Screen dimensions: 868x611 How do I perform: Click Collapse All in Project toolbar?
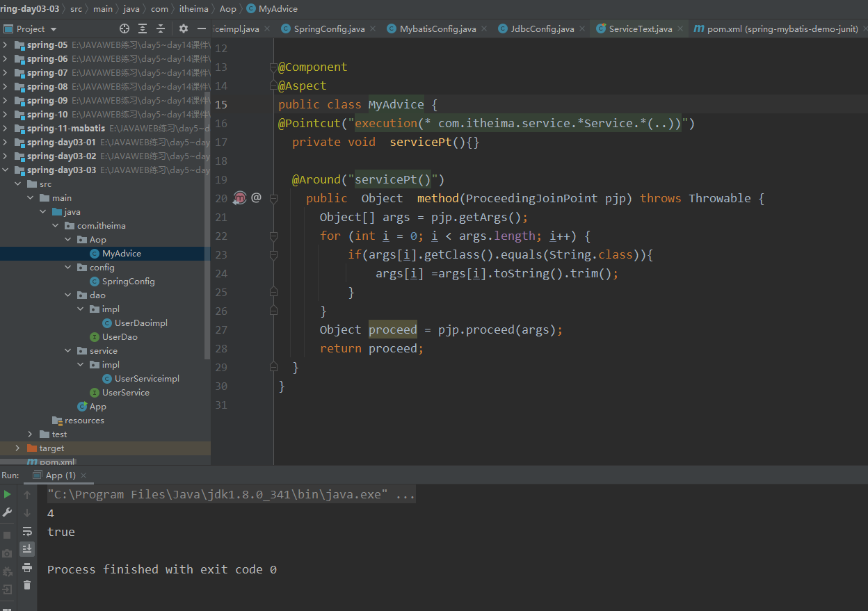click(x=161, y=28)
